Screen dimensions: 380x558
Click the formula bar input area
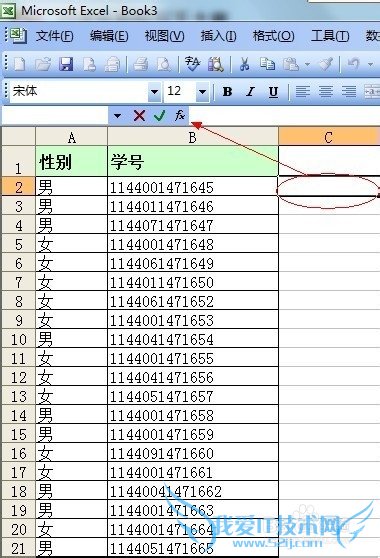tap(285, 116)
